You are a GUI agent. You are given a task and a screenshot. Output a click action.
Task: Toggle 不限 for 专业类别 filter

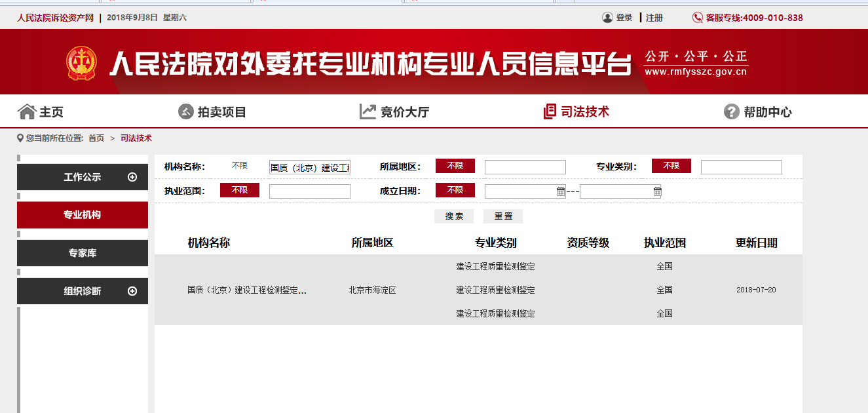671,167
